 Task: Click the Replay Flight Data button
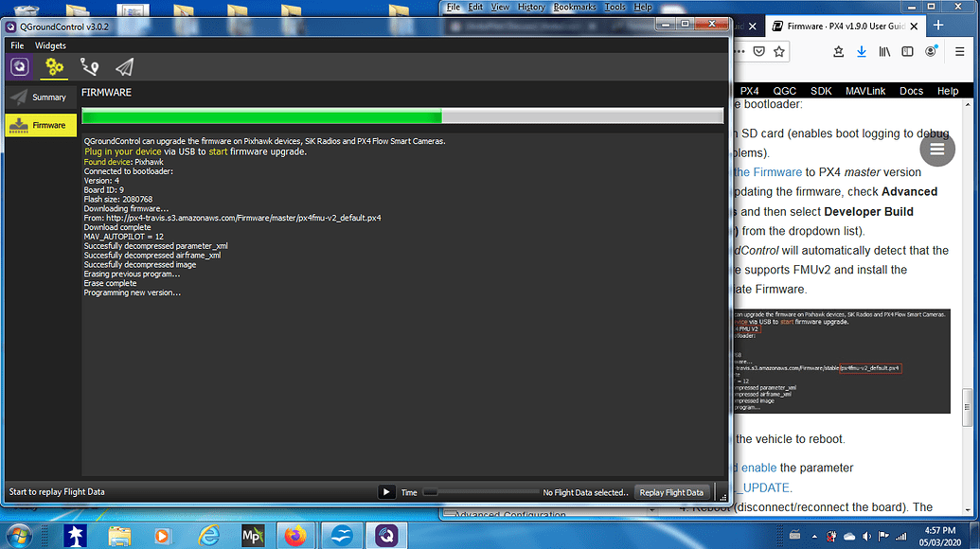coord(671,492)
